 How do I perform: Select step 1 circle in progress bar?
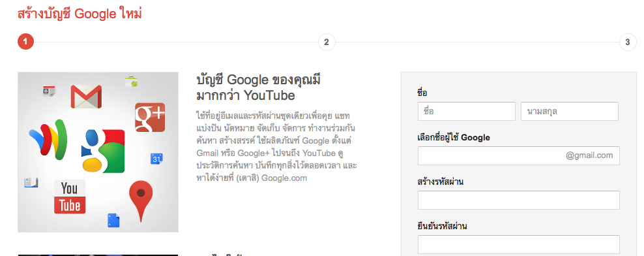[25, 42]
